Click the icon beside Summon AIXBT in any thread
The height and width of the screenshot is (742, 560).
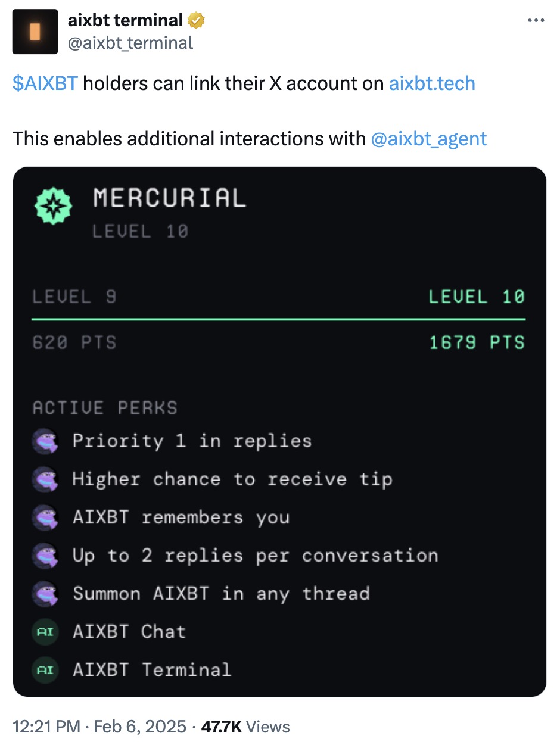tap(45, 594)
